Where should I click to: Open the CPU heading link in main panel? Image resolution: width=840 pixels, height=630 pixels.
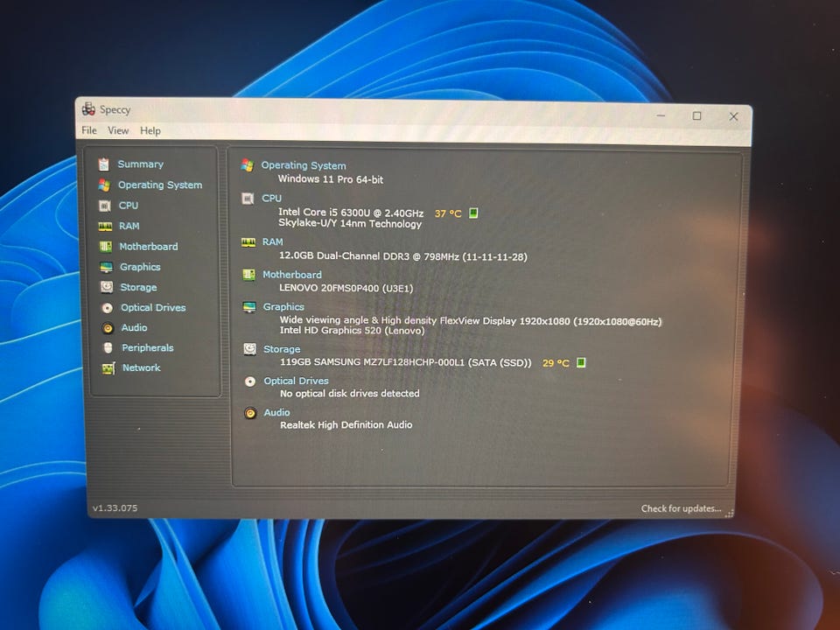pyautogui.click(x=271, y=199)
